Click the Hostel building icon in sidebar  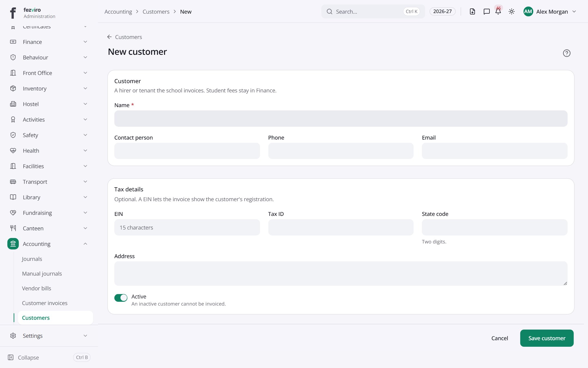[x=13, y=104]
